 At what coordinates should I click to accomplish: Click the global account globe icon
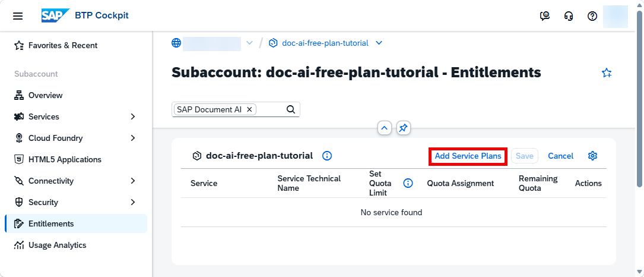click(176, 43)
